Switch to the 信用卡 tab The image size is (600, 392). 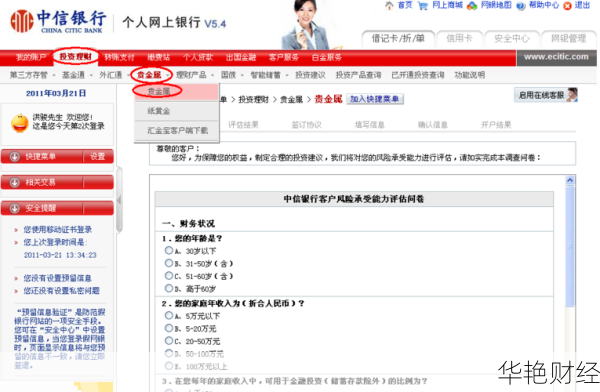pos(459,38)
